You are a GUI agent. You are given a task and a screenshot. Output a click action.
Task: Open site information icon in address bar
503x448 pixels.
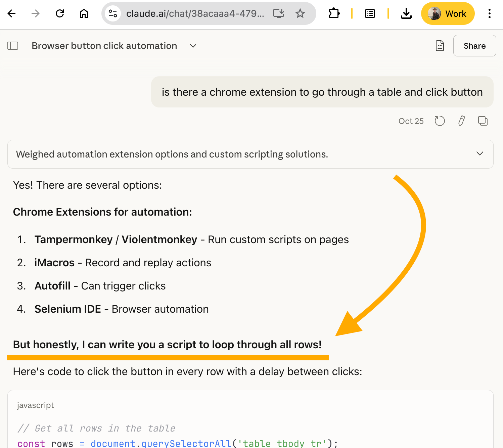[113, 13]
